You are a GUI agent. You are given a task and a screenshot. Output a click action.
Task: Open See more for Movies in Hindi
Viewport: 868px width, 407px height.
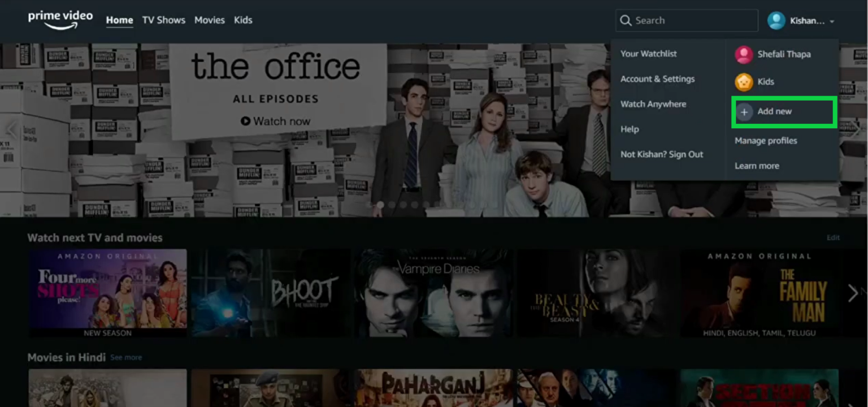tap(127, 357)
